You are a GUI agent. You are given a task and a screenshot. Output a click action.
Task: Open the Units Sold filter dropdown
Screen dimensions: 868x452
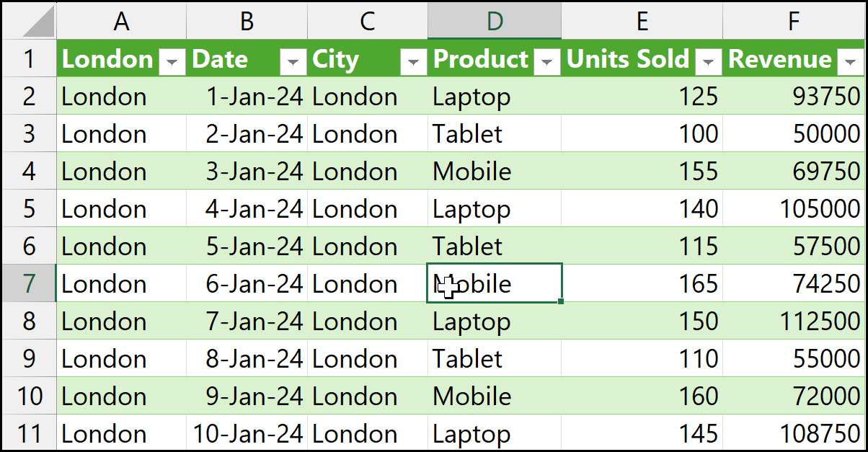click(x=709, y=63)
